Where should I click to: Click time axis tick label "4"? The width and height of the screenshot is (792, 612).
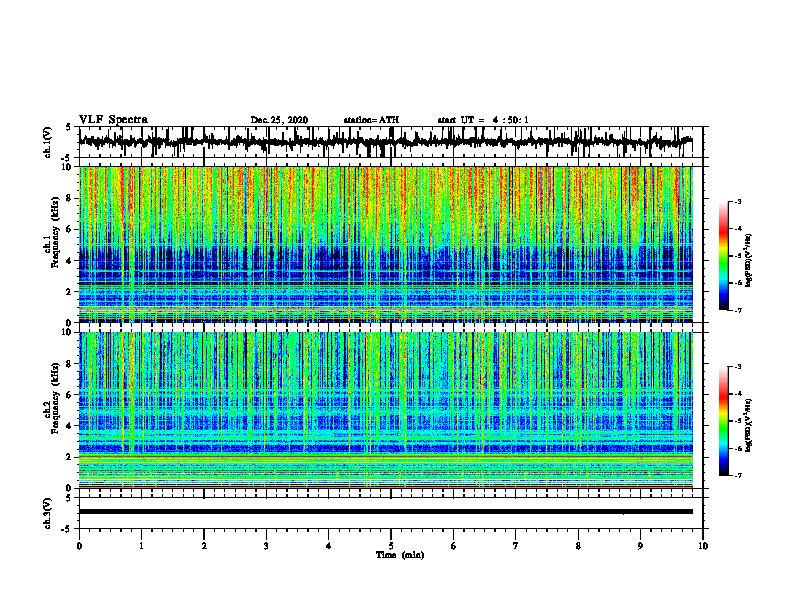[x=329, y=546]
